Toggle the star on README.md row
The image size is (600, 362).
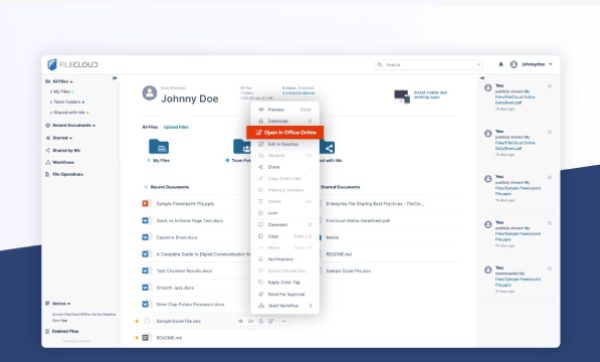pyautogui.click(x=137, y=338)
